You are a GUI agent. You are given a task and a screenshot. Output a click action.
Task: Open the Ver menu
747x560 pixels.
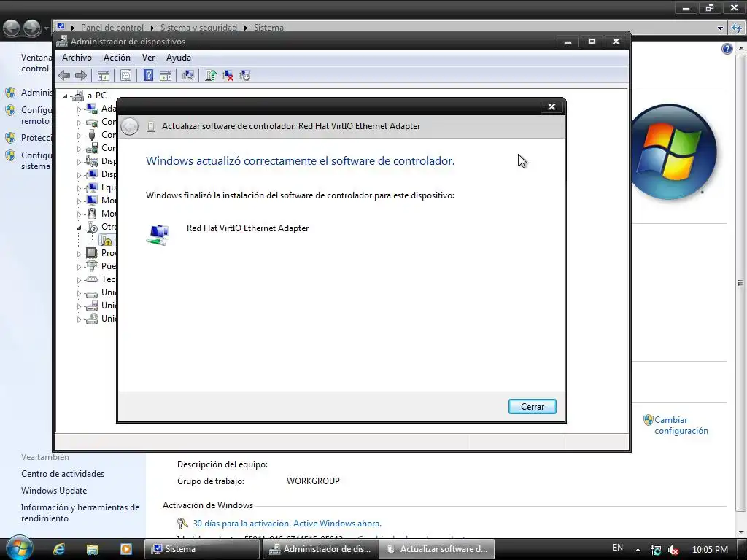(x=148, y=58)
